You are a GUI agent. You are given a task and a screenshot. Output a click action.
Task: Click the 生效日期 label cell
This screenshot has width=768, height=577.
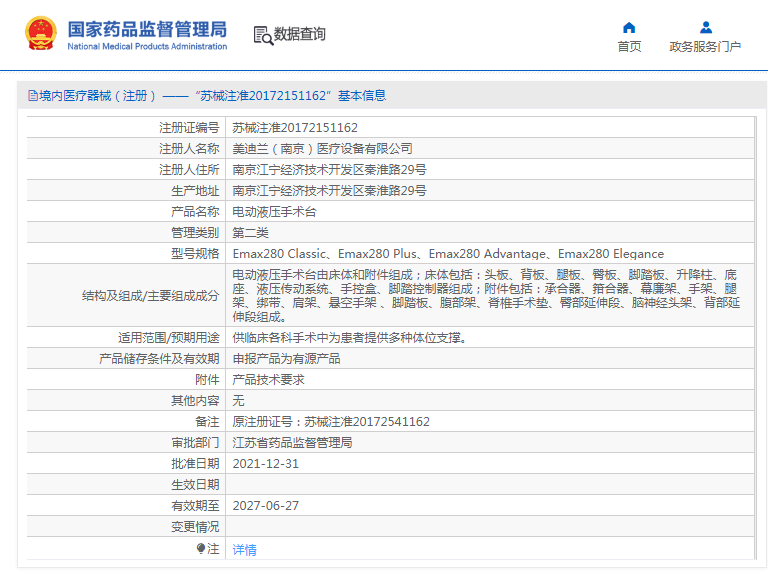point(126,485)
